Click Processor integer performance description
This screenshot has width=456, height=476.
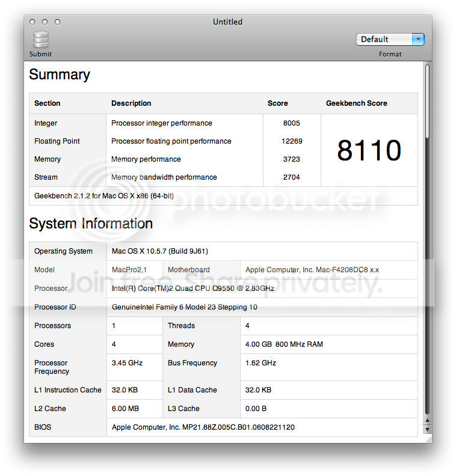click(x=162, y=123)
